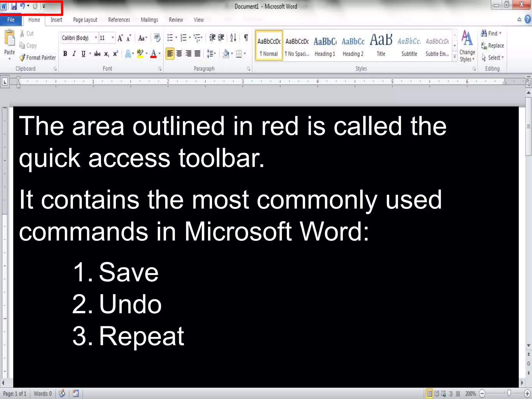
Task: Select Center alignment
Action: (x=179, y=54)
